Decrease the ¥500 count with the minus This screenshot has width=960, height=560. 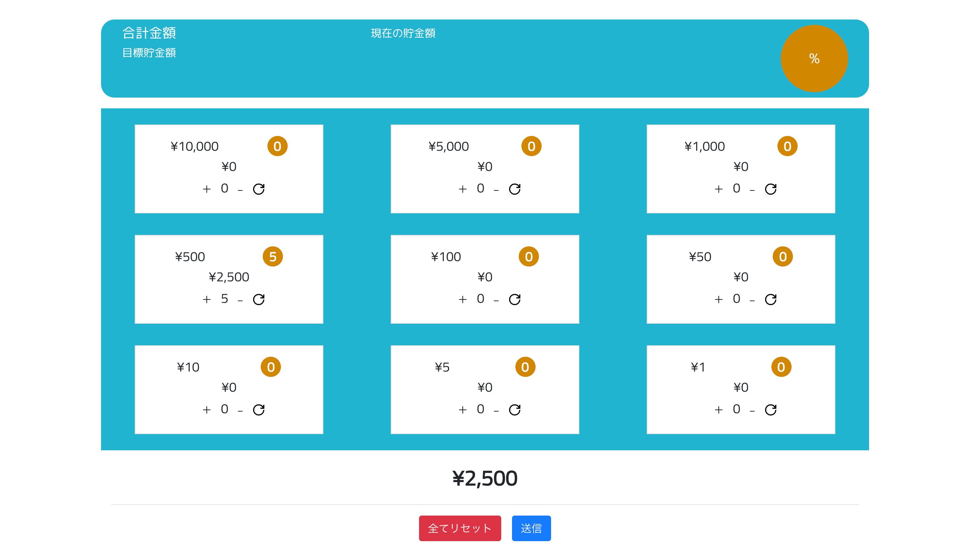pos(240,301)
